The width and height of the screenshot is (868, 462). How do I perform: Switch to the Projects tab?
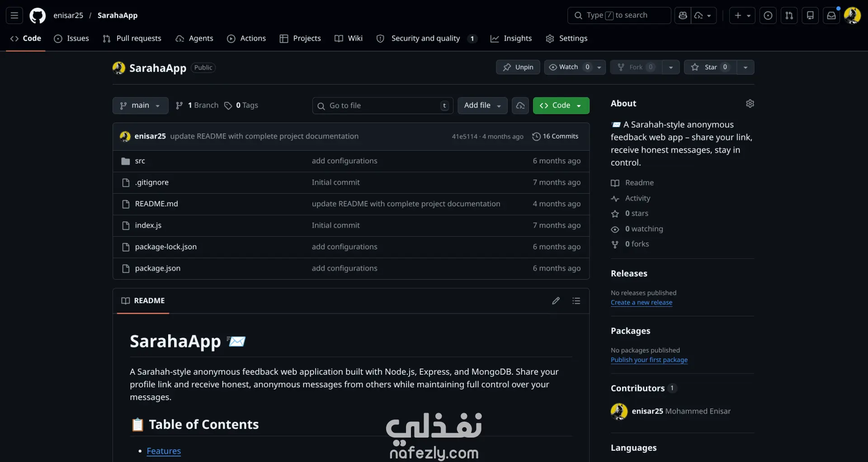pyautogui.click(x=300, y=38)
